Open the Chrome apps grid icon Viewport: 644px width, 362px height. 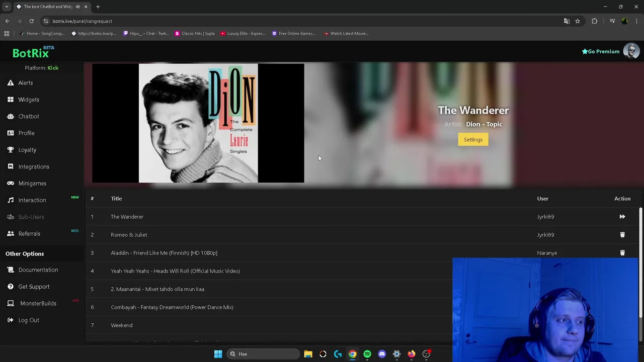[7, 34]
